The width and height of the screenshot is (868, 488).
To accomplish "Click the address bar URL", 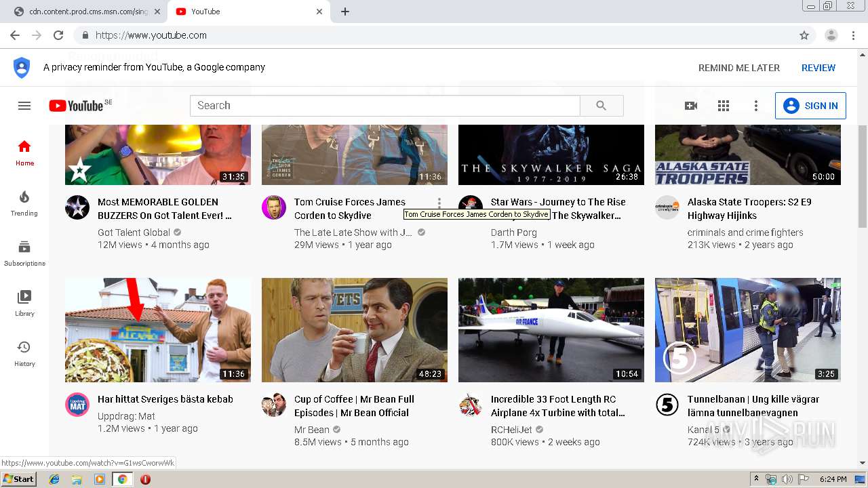I will (151, 35).
